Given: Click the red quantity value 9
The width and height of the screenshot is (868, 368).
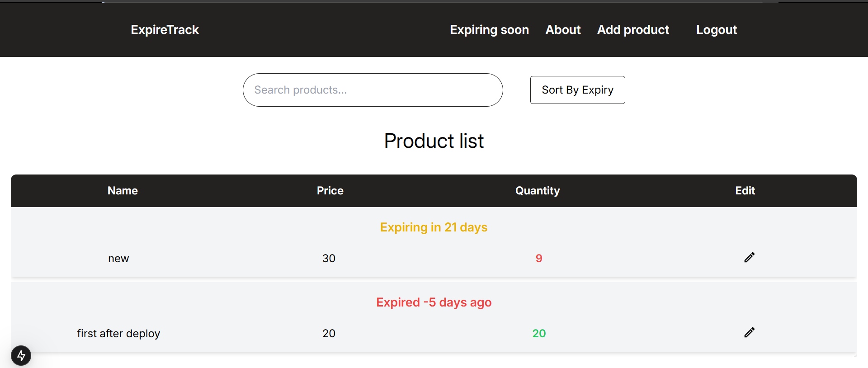Looking at the screenshot, I should pyautogui.click(x=539, y=259).
